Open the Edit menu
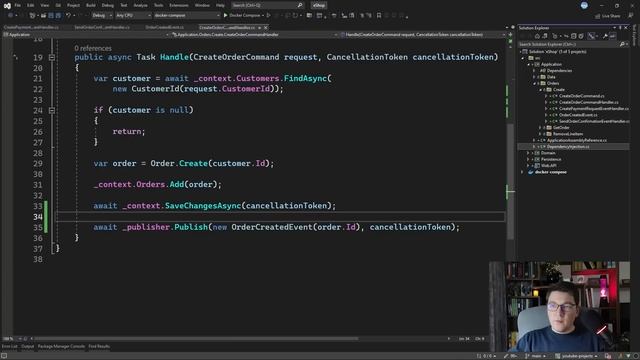 [x=31, y=5]
